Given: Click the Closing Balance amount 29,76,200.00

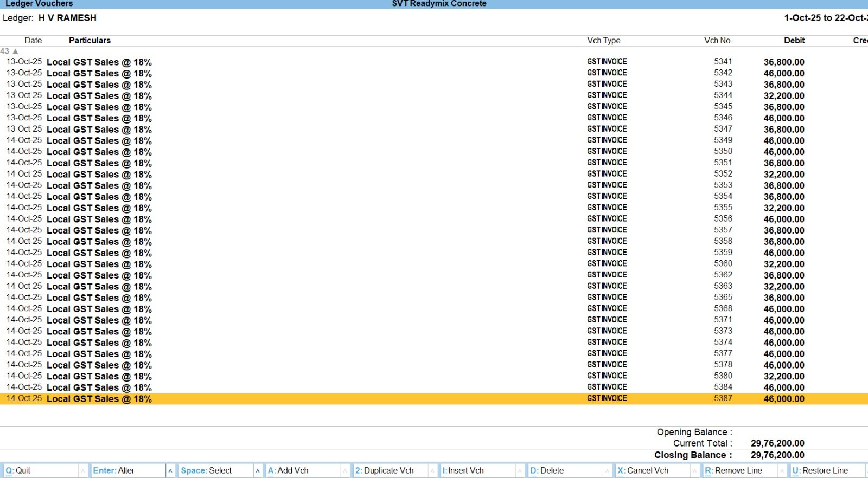Looking at the screenshot, I should tap(777, 455).
